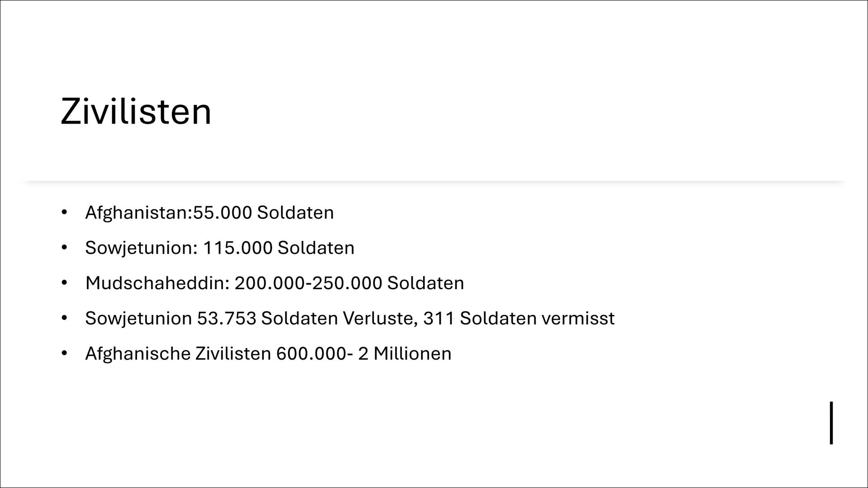Click the bullet marker before "Sowjetunion 53.753"
Screen dimensions: 868x488
pyautogui.click(x=64, y=318)
